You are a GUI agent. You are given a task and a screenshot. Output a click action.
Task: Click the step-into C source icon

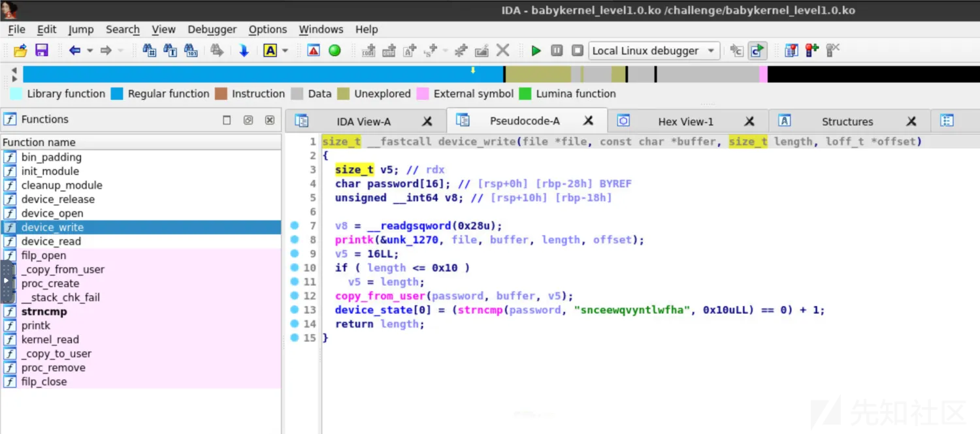click(x=737, y=50)
